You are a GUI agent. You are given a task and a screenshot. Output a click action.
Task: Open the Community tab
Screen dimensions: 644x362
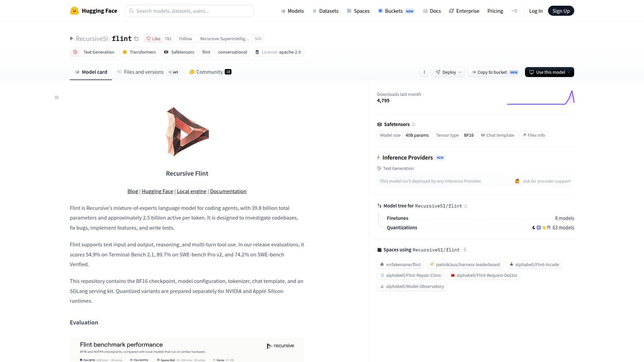coord(210,72)
